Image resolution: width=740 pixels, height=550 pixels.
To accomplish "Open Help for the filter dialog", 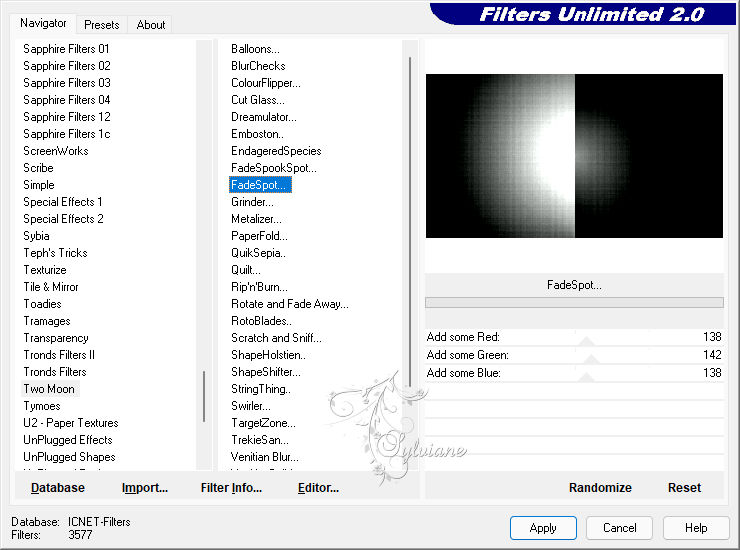I will pos(696,528).
